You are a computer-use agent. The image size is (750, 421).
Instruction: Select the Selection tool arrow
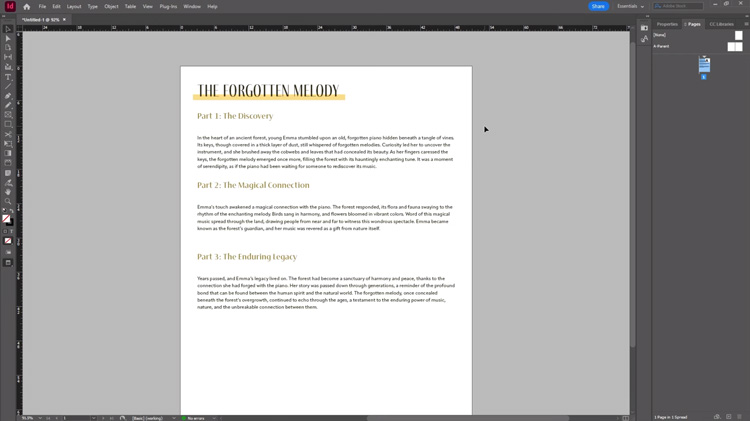pyautogui.click(x=8, y=29)
